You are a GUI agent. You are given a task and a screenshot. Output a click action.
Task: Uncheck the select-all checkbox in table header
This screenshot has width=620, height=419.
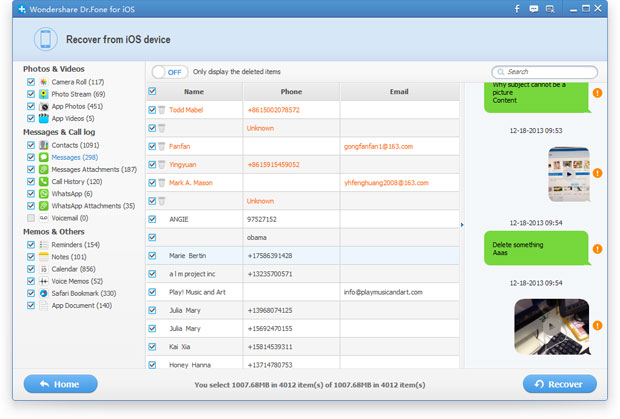(152, 91)
